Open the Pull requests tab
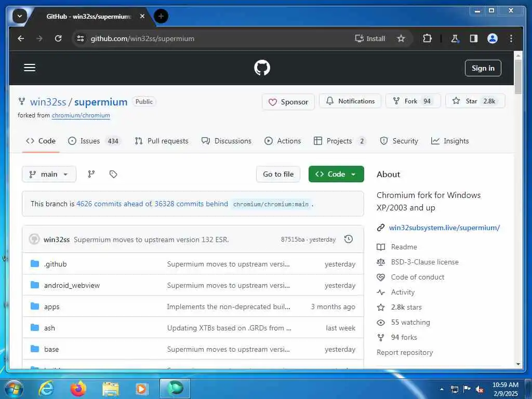 [x=162, y=141]
